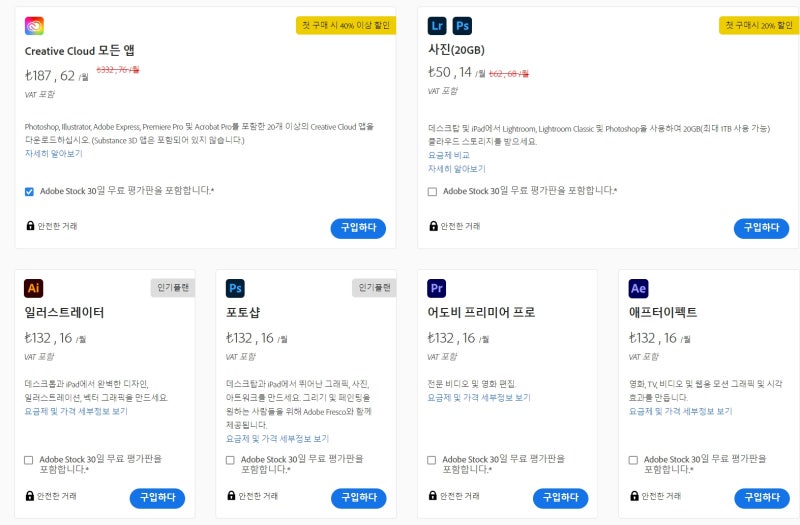Uncheck Adobe Stock trial in the Creative Cloud card
Image resolution: width=800 pixels, height=525 pixels.
pyautogui.click(x=29, y=191)
